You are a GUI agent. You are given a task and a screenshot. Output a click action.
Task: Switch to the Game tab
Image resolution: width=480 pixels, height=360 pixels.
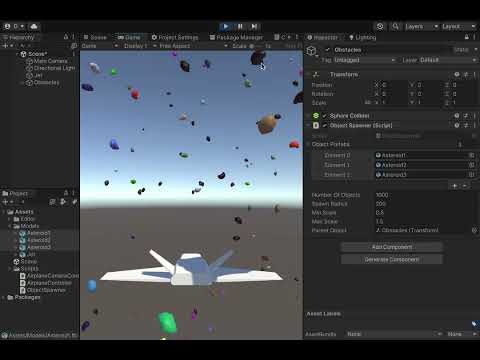click(130, 37)
